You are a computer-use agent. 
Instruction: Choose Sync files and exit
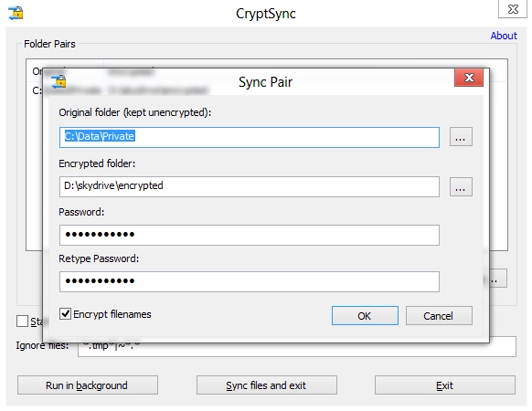point(266,385)
